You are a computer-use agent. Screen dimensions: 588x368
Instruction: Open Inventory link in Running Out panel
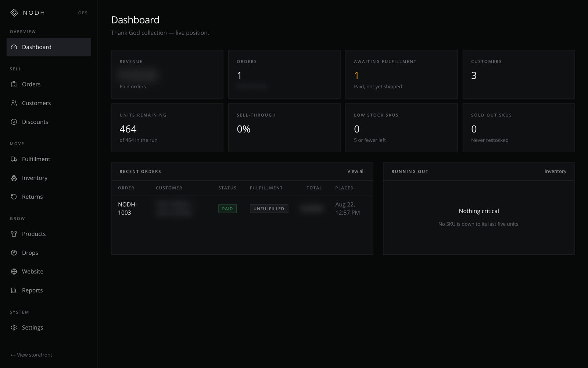point(555,171)
